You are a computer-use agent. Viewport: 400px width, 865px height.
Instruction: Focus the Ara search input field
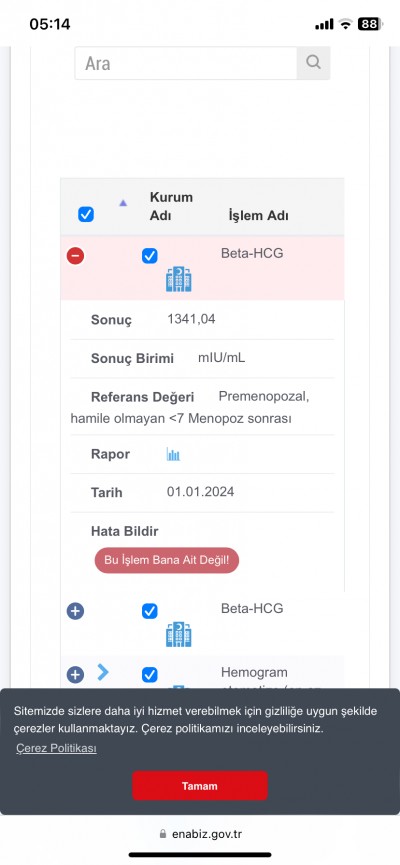point(186,63)
